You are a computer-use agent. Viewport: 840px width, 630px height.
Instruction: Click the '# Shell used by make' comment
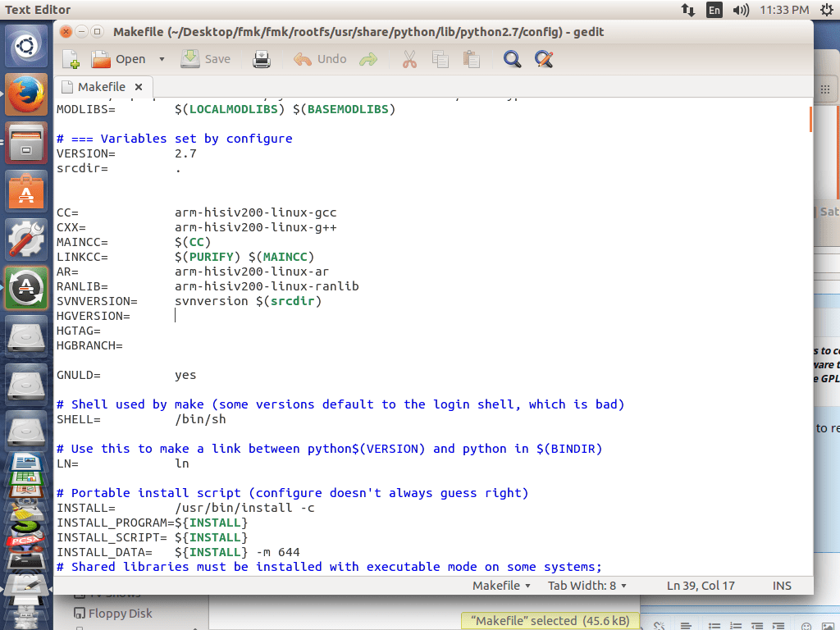coord(340,404)
